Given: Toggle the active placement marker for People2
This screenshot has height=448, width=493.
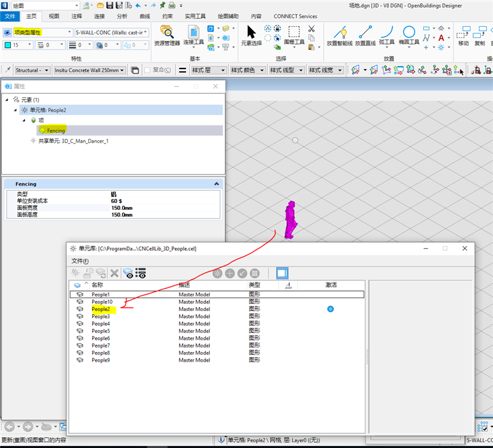Looking at the screenshot, I should click(x=331, y=309).
